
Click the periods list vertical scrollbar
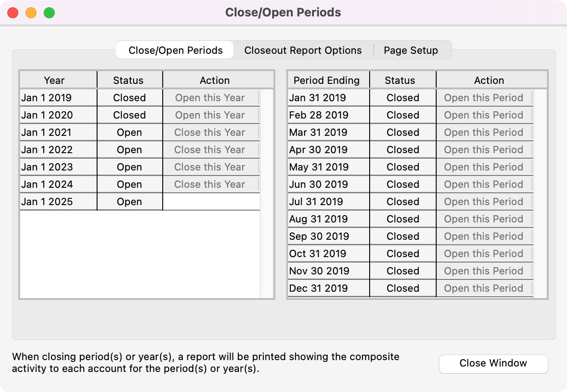(x=540, y=194)
